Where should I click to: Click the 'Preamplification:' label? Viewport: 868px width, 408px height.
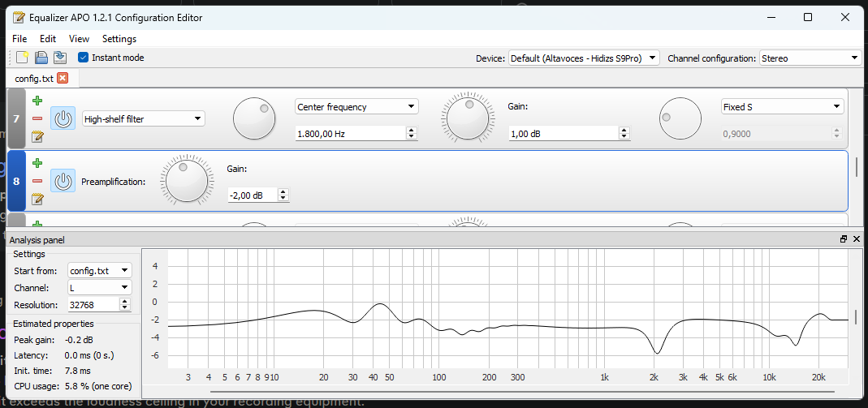[114, 182]
